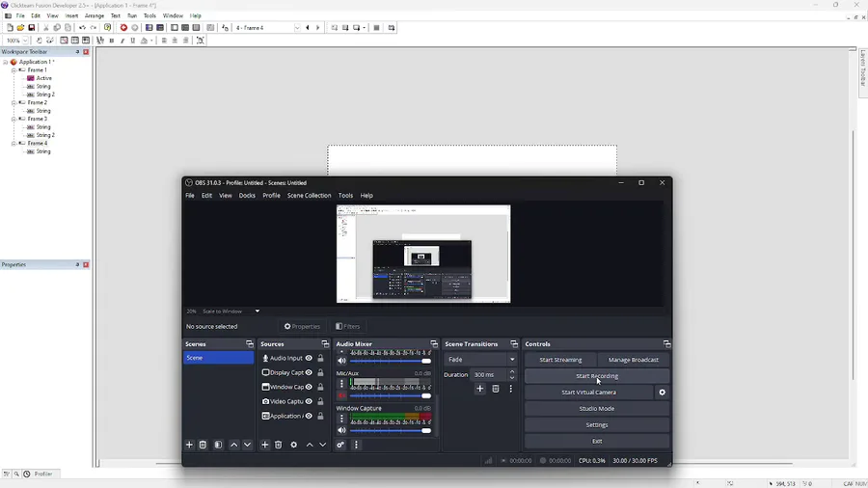Open OBS Profile menu
Viewport: 868px width, 488px height.
(x=271, y=196)
